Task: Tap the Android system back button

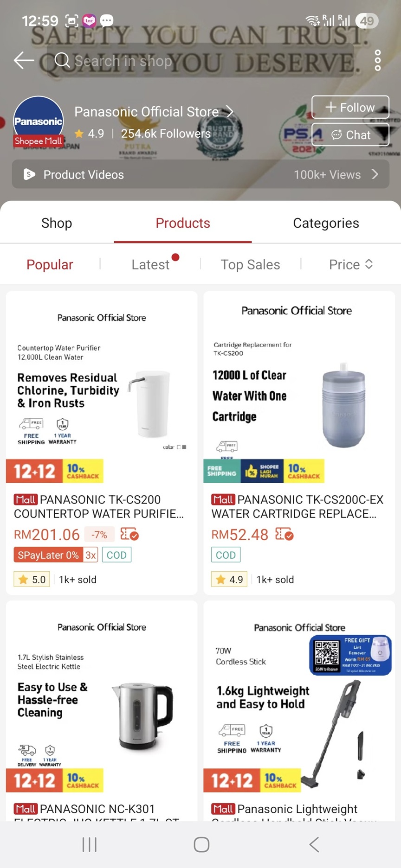Action: [314, 844]
